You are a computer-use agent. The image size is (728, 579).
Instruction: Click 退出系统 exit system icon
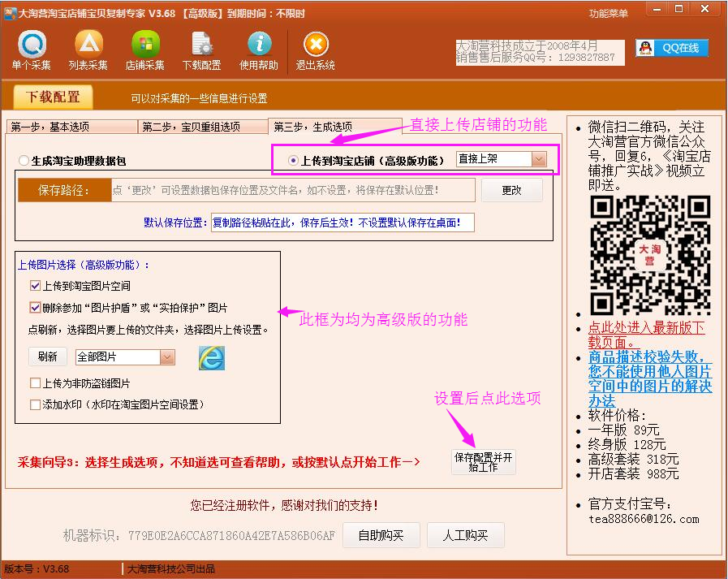click(316, 50)
